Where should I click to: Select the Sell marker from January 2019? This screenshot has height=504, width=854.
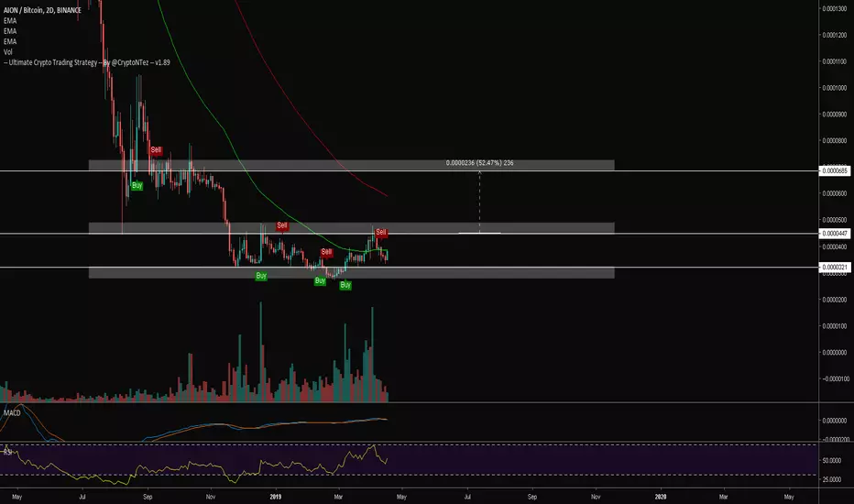(281, 225)
